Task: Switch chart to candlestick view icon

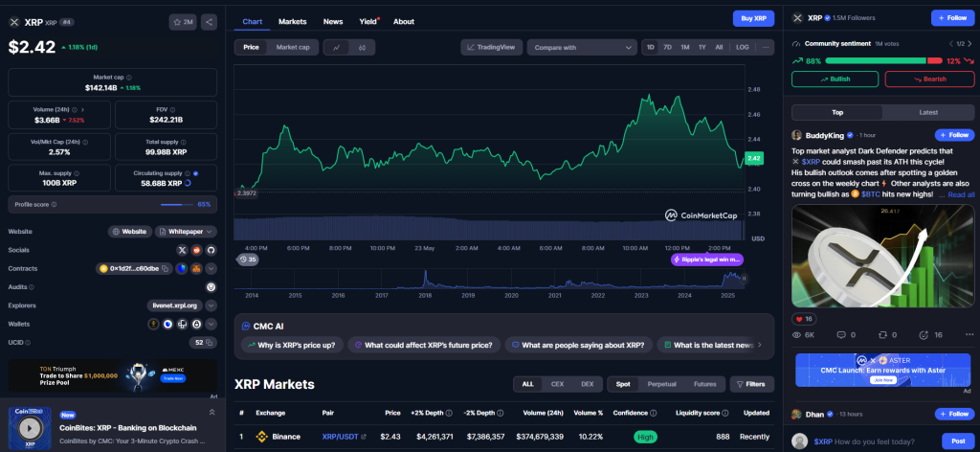Action: click(x=362, y=47)
